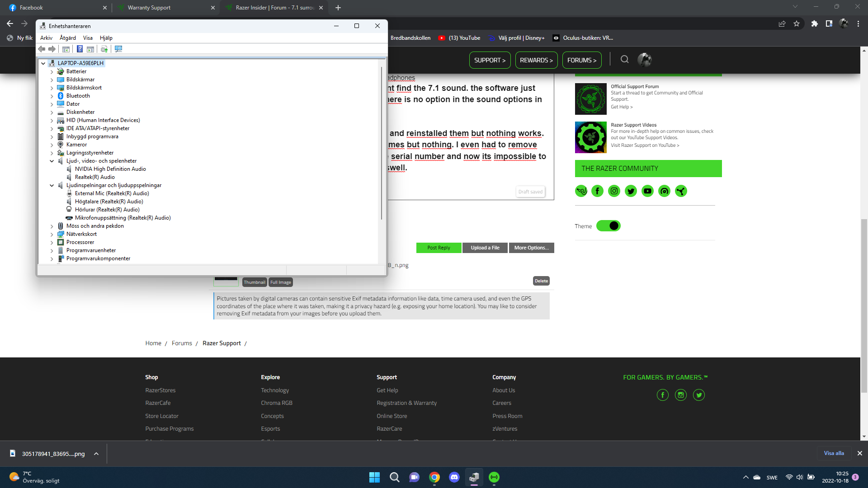Click Forums breadcrumb link
This screenshot has height=488, width=868.
(x=182, y=343)
